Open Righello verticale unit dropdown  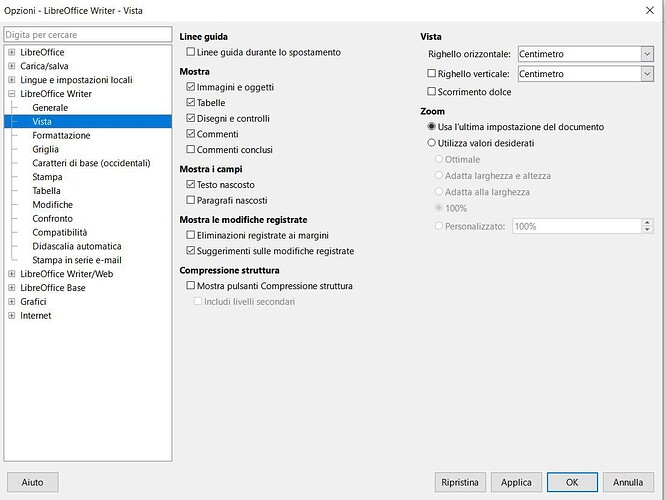tap(647, 74)
